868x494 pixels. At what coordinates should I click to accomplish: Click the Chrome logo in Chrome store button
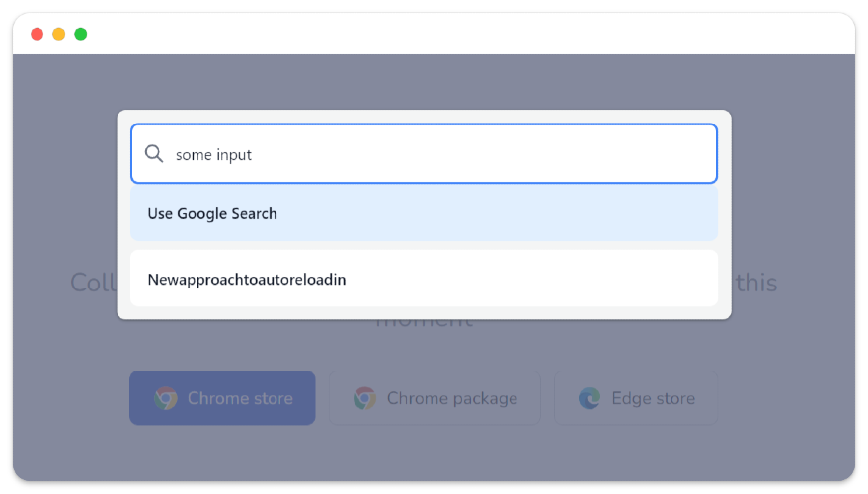click(166, 398)
